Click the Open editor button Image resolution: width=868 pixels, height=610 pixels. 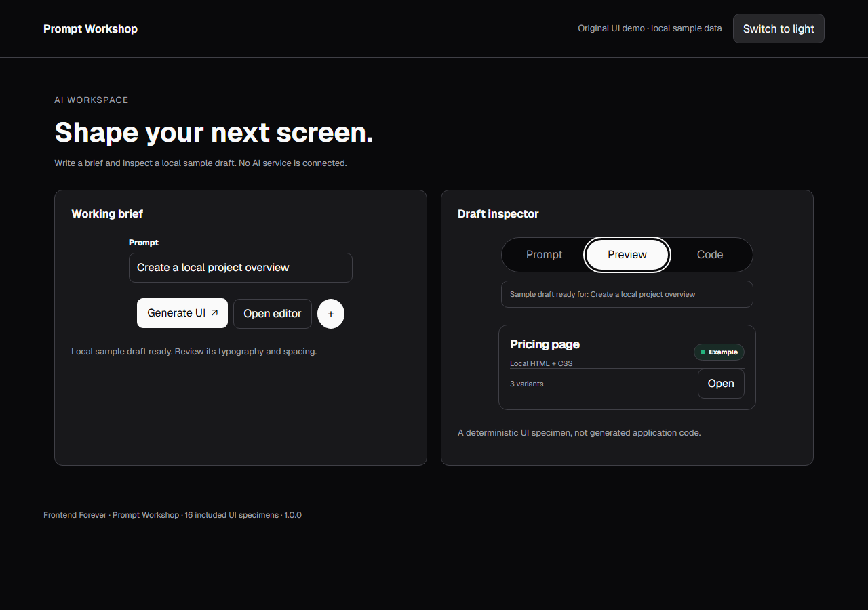click(273, 314)
